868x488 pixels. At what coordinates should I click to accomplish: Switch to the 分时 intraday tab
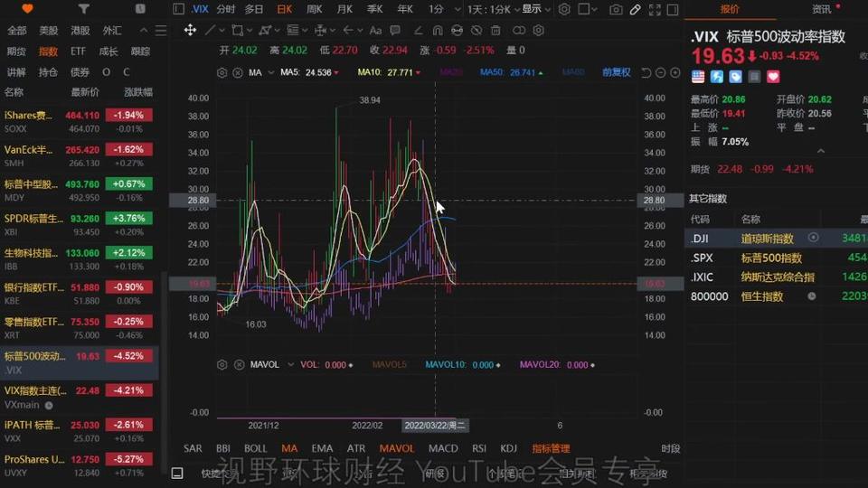point(226,9)
